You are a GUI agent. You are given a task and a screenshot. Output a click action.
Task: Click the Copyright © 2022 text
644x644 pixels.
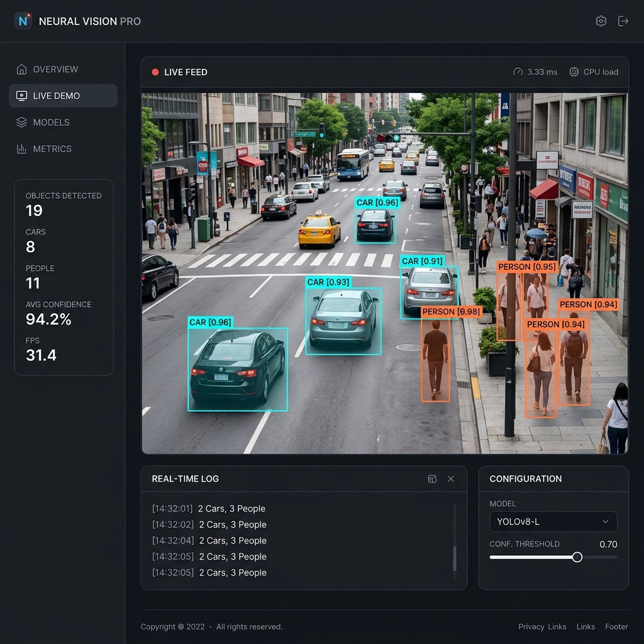coord(172,627)
